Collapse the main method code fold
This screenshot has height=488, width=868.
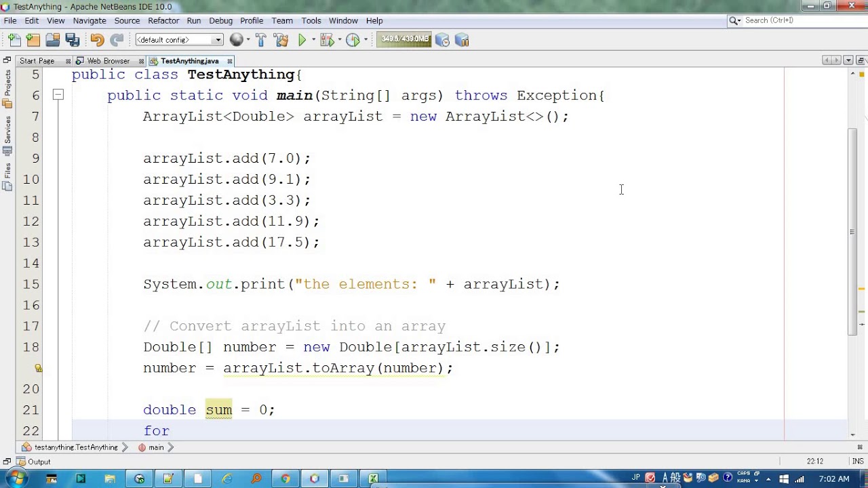click(x=58, y=96)
